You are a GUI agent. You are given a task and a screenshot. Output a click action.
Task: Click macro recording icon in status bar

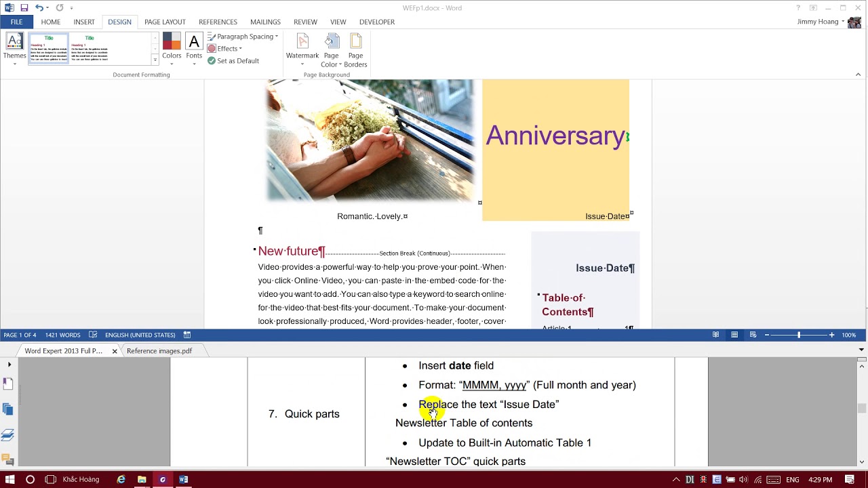(x=187, y=335)
